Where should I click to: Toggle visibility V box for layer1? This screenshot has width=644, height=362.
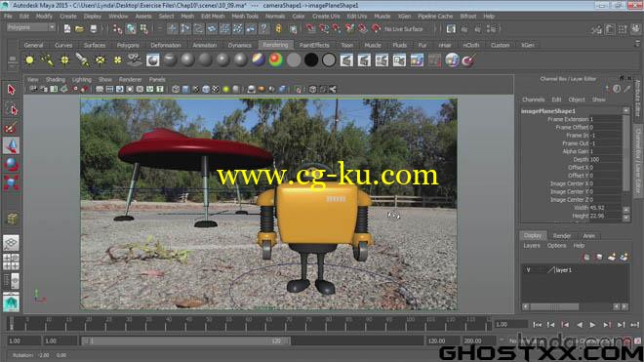click(528, 270)
